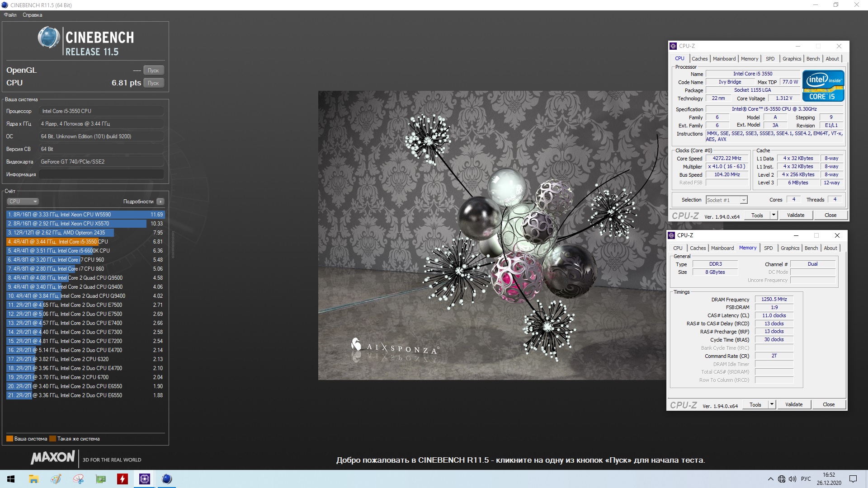
Task: Select ranking row Core 2 CPU 6320
Action: tap(85, 359)
